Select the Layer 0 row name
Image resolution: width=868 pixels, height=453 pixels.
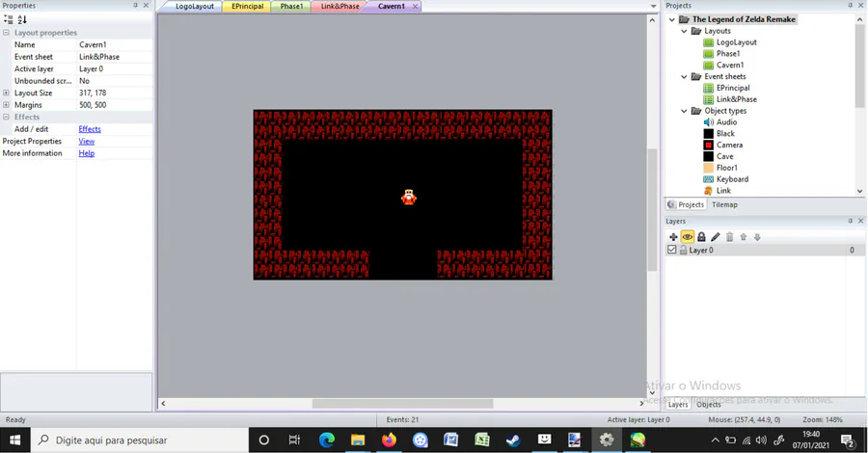pyautogui.click(x=701, y=250)
